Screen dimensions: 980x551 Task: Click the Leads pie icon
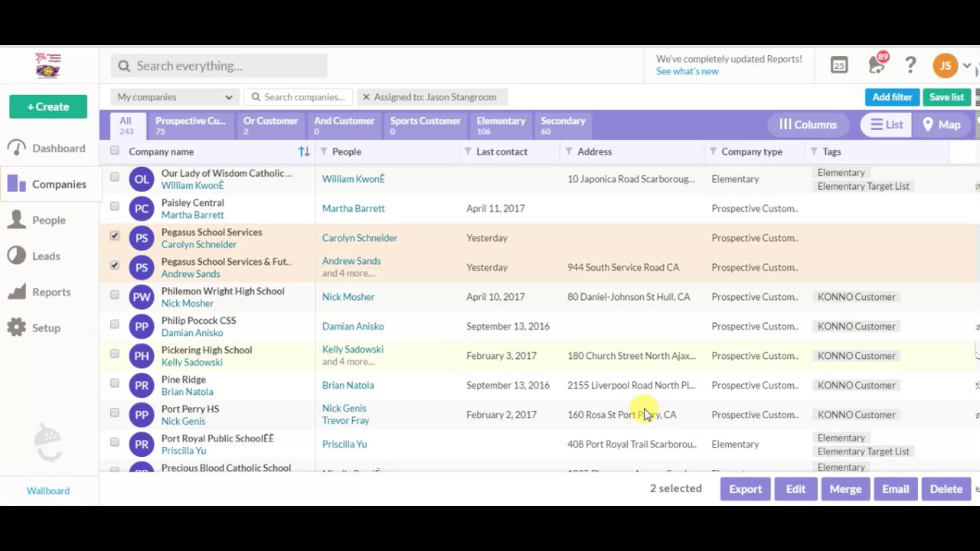[17, 256]
